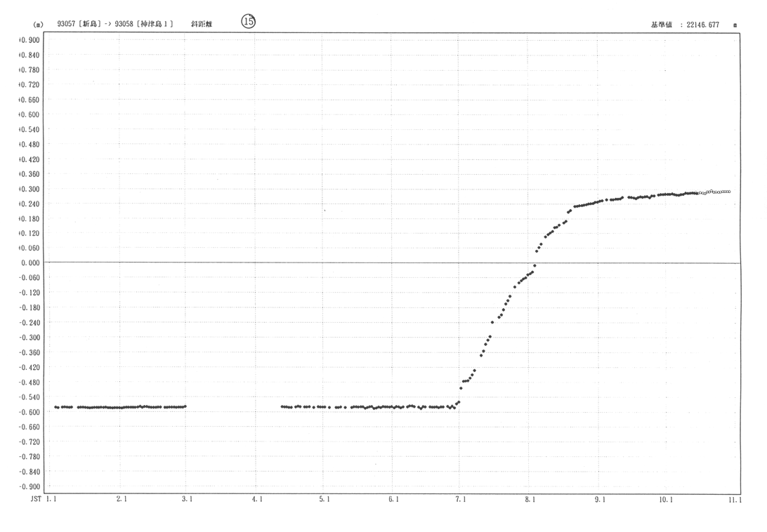Viewport: 767px width, 532px height.
Task: Click the 11.1 date tick label
Action: click(x=734, y=499)
